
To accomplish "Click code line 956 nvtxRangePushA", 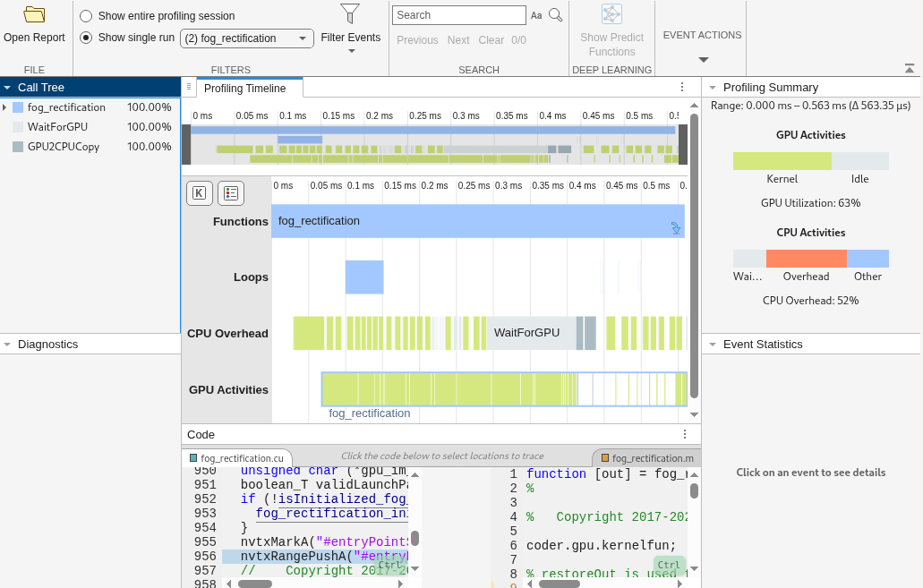I will pyautogui.click(x=314, y=556).
